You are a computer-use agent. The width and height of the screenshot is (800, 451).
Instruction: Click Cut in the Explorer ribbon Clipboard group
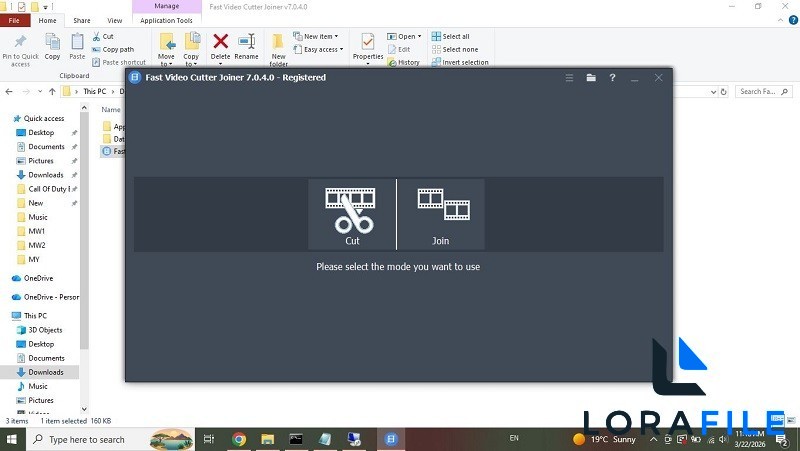click(103, 36)
